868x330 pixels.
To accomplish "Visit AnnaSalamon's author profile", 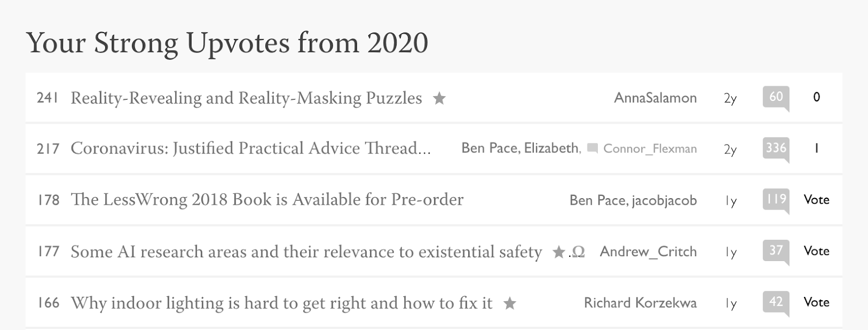I will (x=655, y=98).
